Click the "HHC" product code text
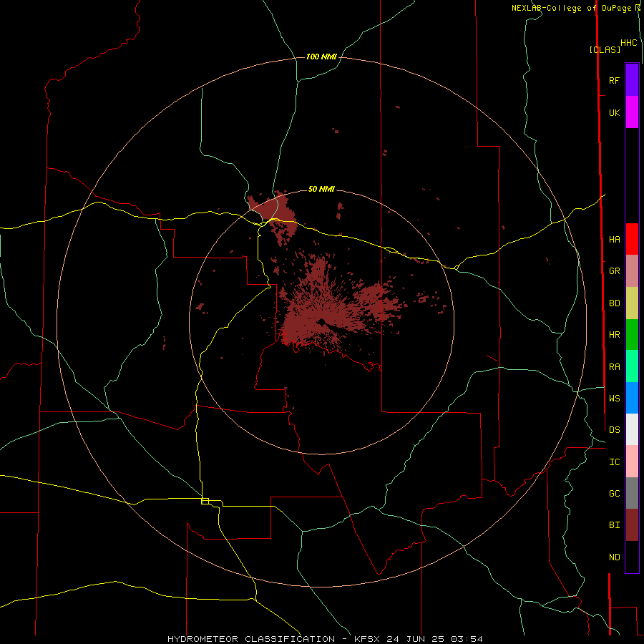The width and height of the screenshot is (644, 644). (628, 43)
